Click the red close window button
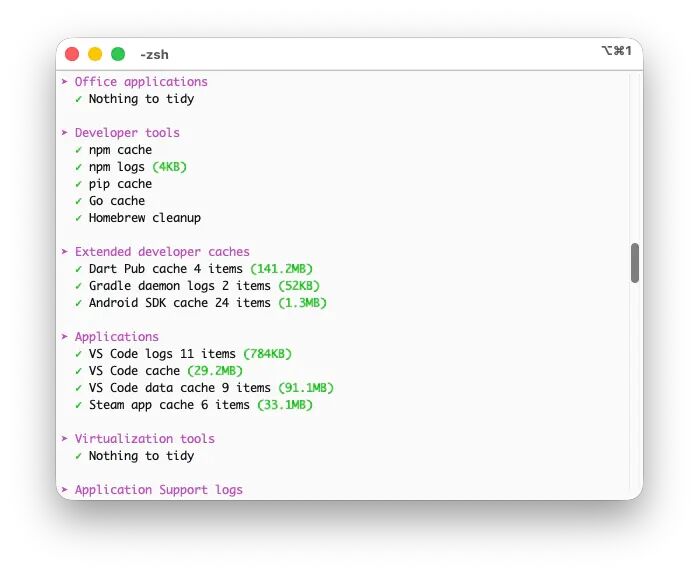The image size is (699, 574). tap(72, 54)
